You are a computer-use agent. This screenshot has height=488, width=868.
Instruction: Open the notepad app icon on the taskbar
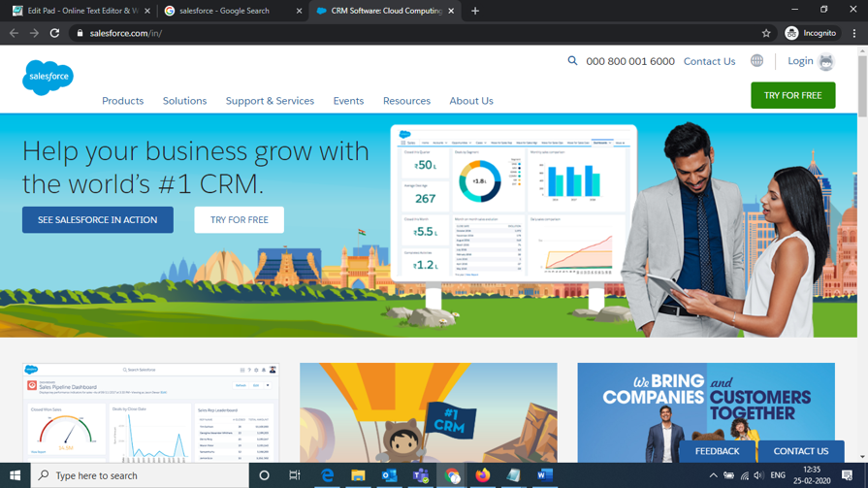(514, 475)
